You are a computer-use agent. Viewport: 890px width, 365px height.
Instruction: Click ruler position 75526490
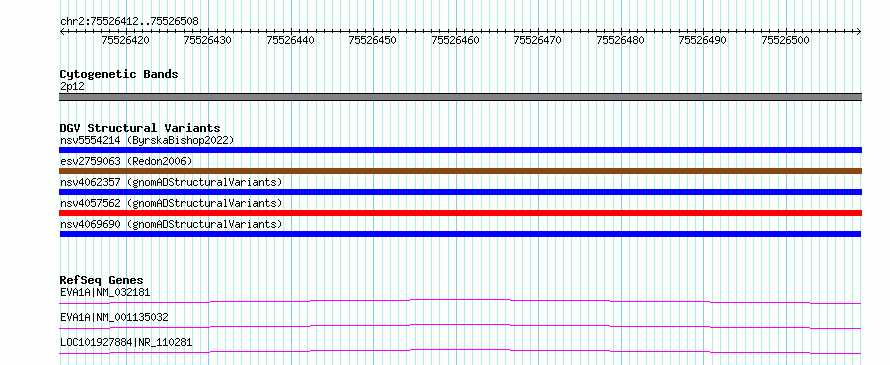[703, 41]
